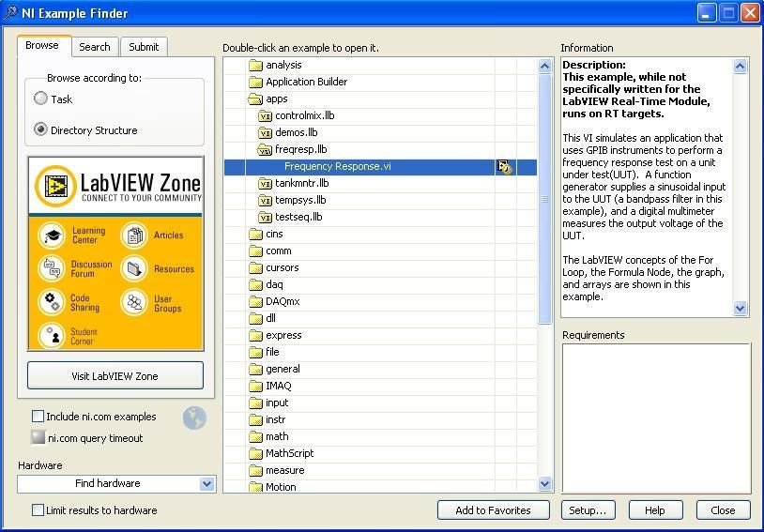The height and width of the screenshot is (532, 764).
Task: Toggle Limit results to hardware checkbox
Action: point(38,510)
